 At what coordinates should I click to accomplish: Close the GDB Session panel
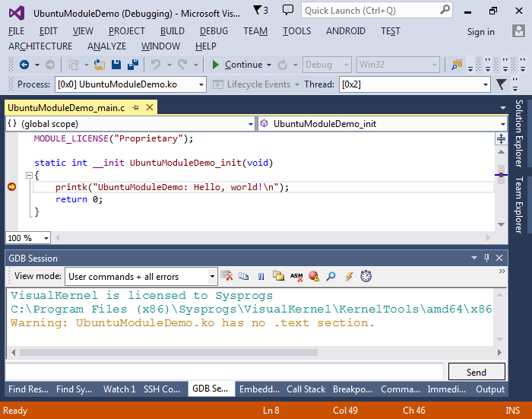499,258
